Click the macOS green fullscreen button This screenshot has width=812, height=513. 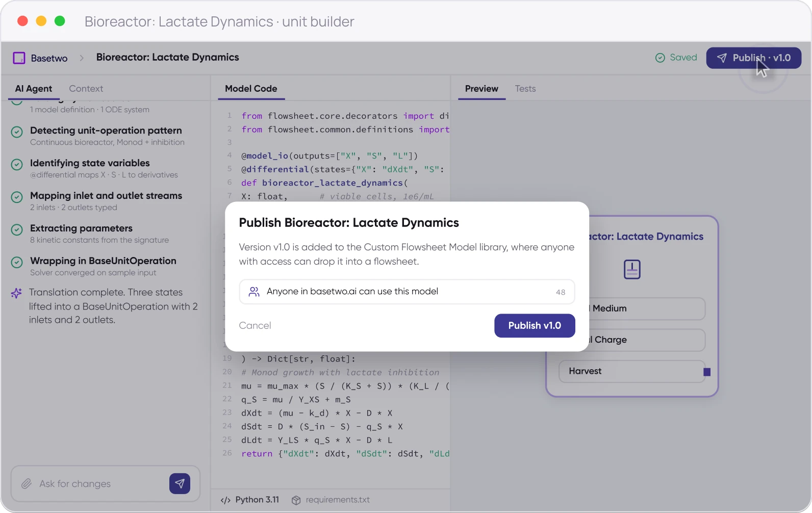[60, 21]
